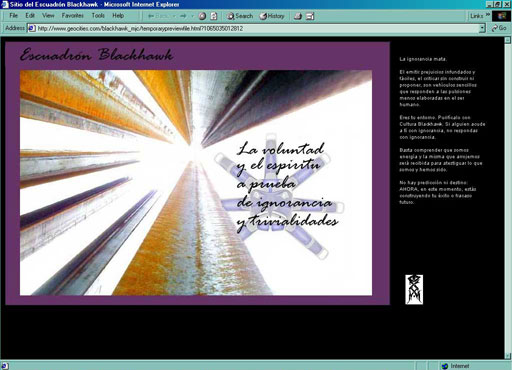Click the Edit page toolbar icon
Viewport: 512px width, 370px height.
(x=310, y=16)
